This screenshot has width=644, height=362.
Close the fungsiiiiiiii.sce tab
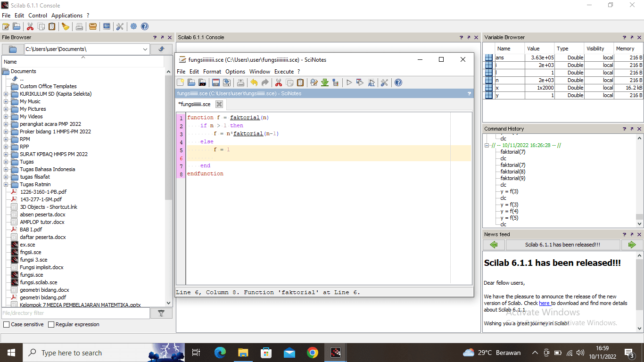219,104
